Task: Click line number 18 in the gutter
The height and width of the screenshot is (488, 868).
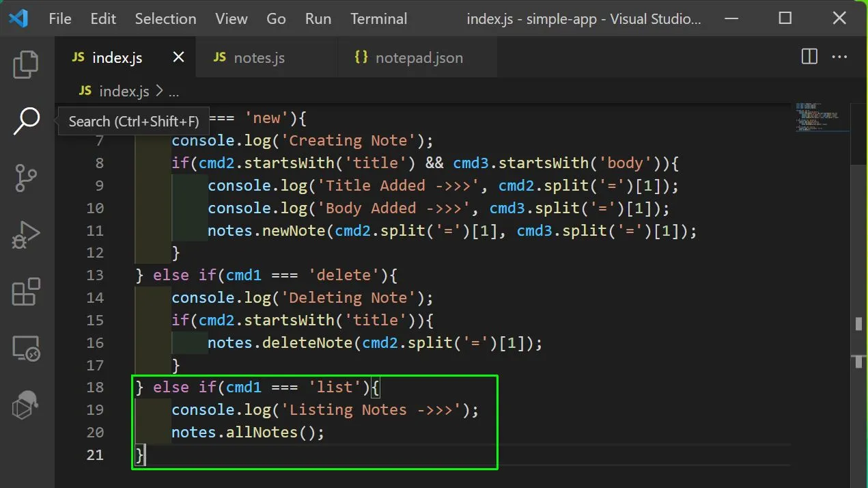Action: tap(96, 387)
